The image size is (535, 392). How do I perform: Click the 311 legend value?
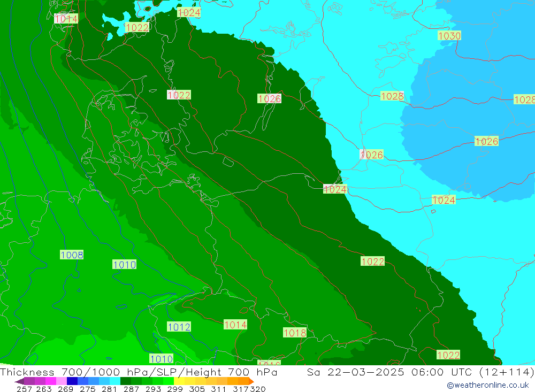218,389
